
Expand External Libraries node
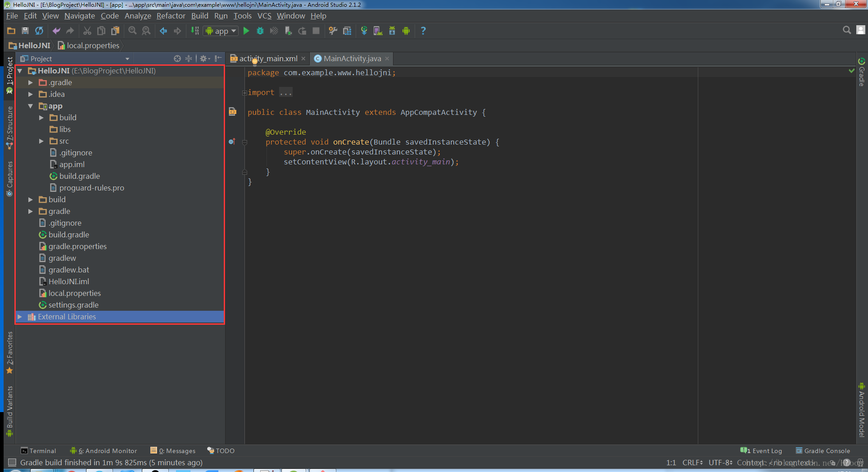pyautogui.click(x=20, y=317)
